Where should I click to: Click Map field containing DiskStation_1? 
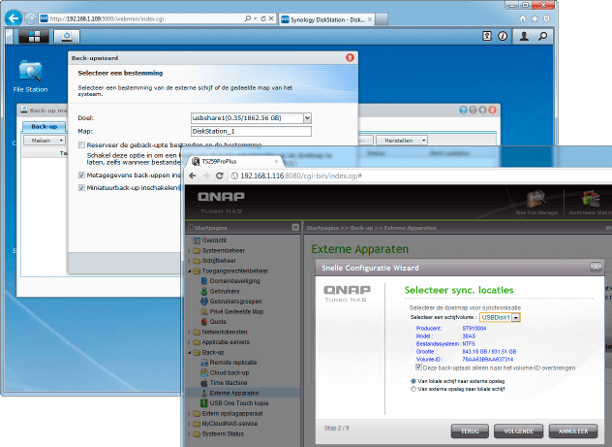click(x=251, y=131)
